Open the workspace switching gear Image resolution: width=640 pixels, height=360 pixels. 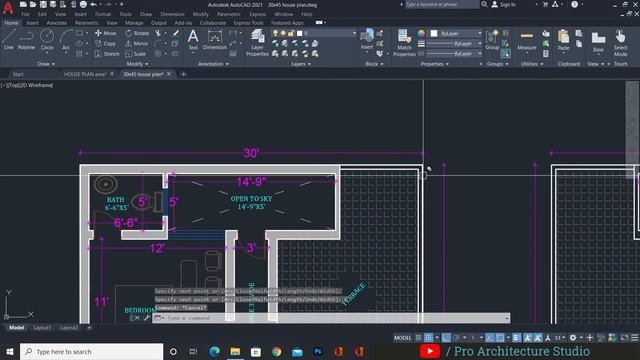pos(573,338)
